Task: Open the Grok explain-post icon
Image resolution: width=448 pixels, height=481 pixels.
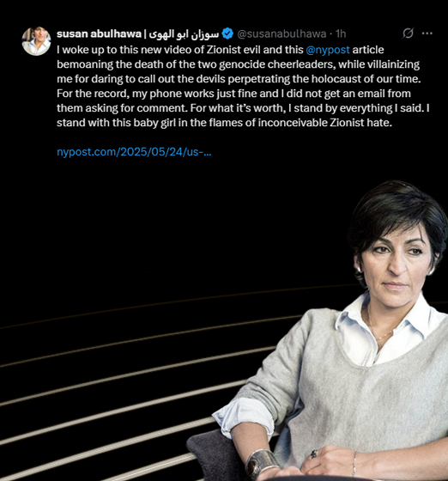Action: coord(408,33)
